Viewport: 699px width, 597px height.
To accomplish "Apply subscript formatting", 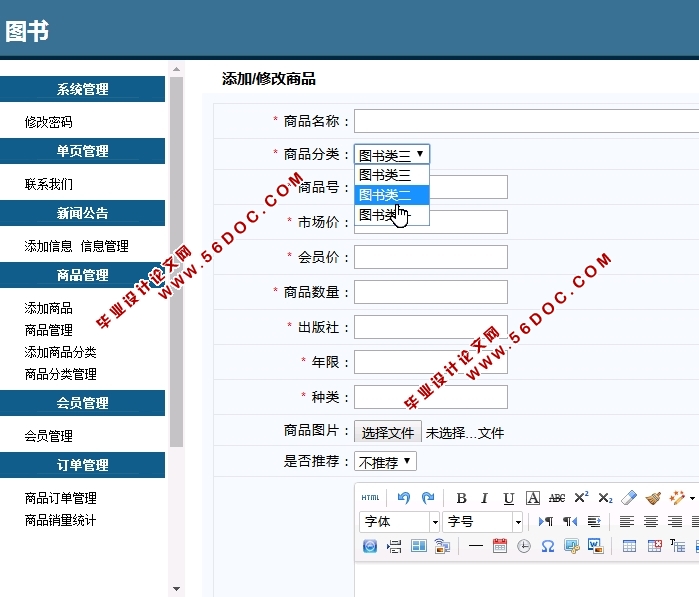I will click(605, 498).
